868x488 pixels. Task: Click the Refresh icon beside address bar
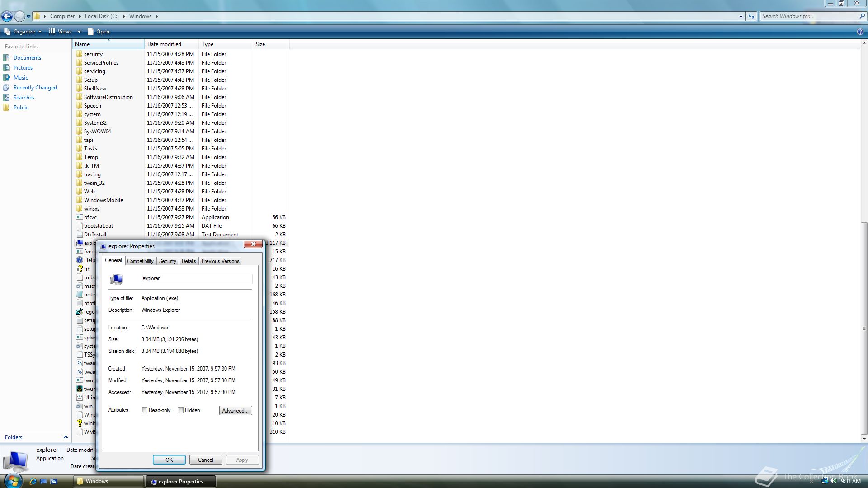tap(751, 16)
